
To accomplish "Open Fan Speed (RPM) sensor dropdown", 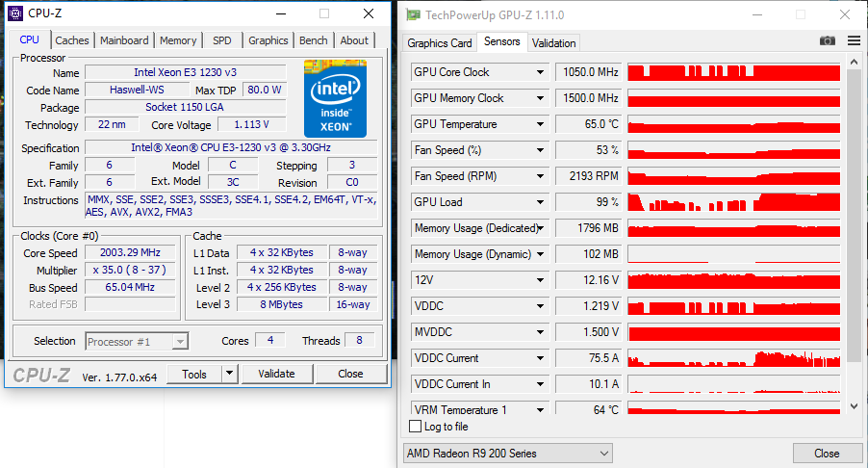I will coord(540,176).
